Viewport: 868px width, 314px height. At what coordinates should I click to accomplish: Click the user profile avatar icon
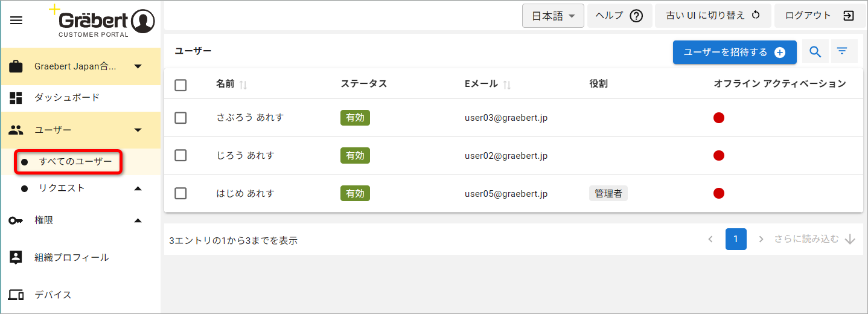143,21
